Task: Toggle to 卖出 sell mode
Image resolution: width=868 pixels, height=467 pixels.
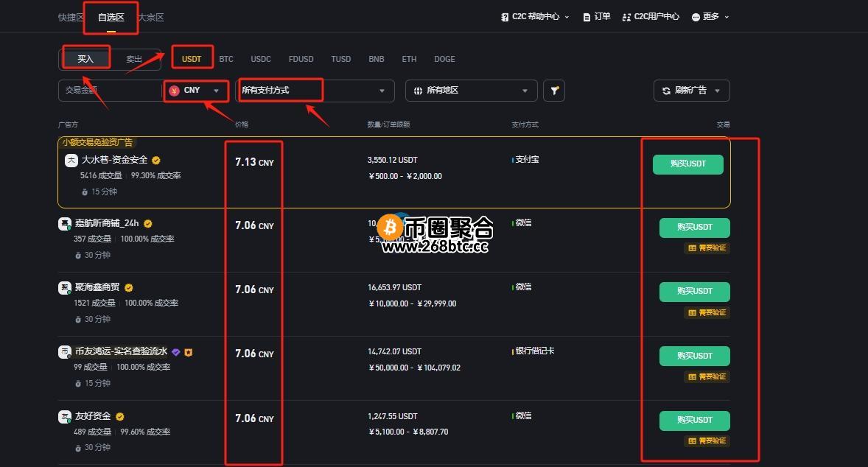Action: pos(134,59)
